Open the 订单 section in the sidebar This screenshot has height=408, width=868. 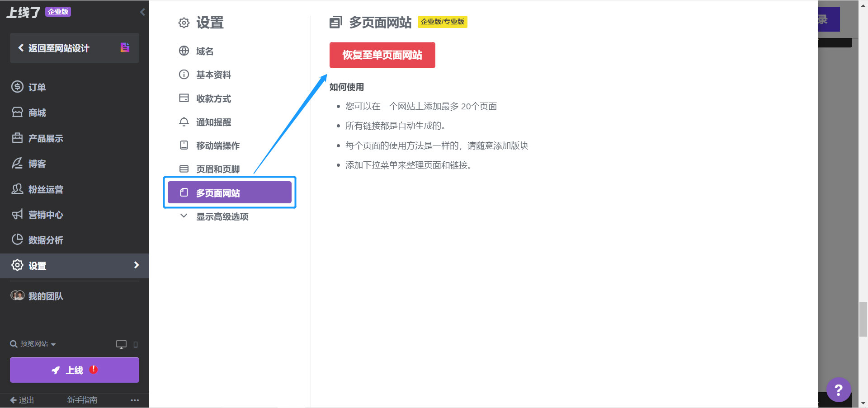tap(36, 87)
